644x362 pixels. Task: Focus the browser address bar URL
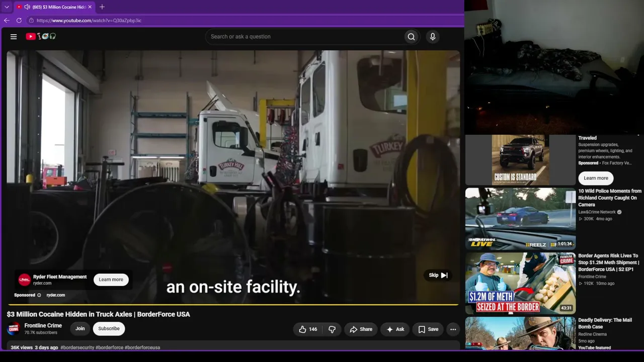click(x=89, y=21)
